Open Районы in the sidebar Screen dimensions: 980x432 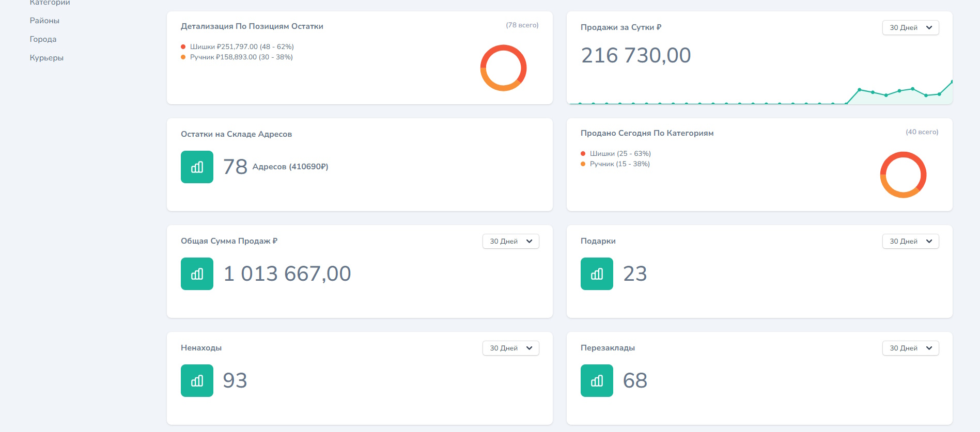pos(44,21)
